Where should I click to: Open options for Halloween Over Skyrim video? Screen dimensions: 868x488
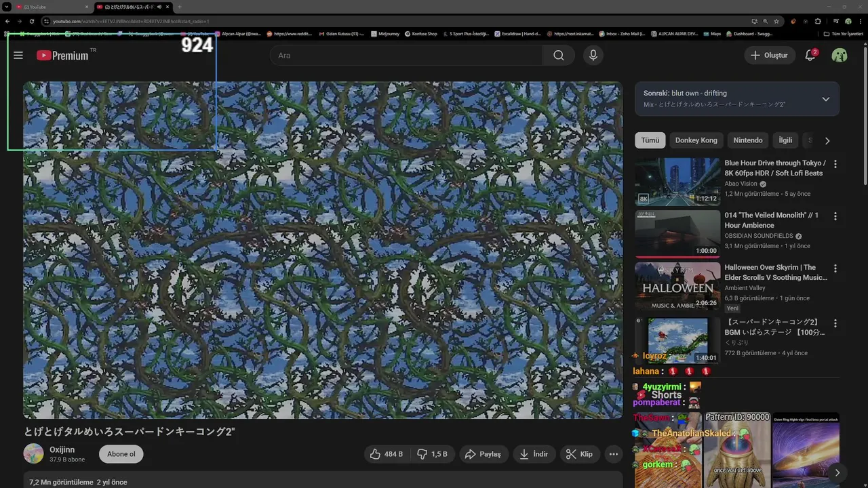[835, 268]
